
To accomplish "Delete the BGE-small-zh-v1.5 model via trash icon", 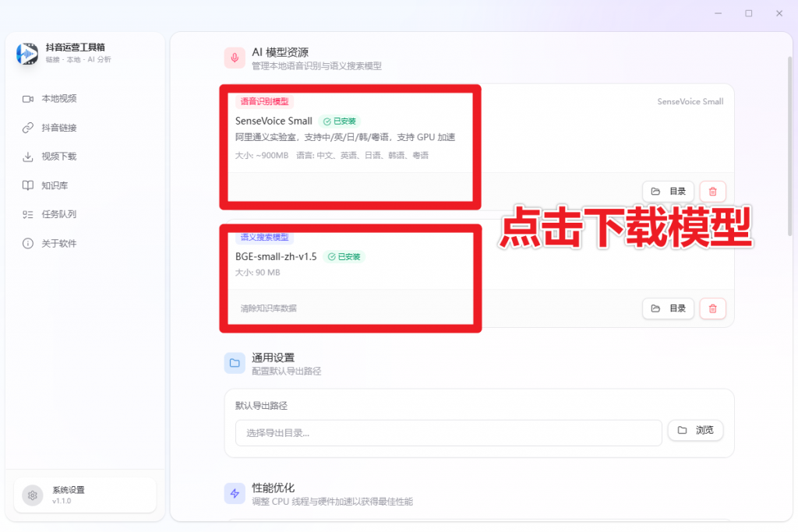I will [712, 308].
